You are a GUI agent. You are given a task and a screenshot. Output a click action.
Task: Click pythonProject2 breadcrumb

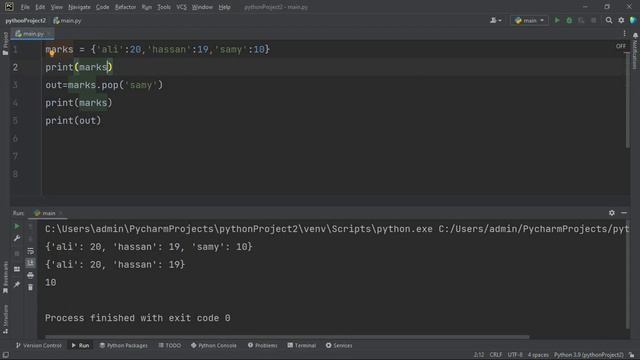point(26,20)
